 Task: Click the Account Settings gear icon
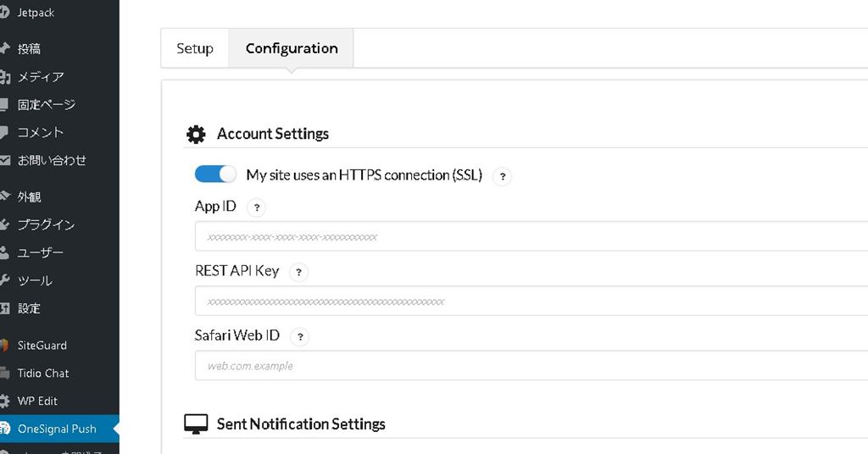coord(196,134)
